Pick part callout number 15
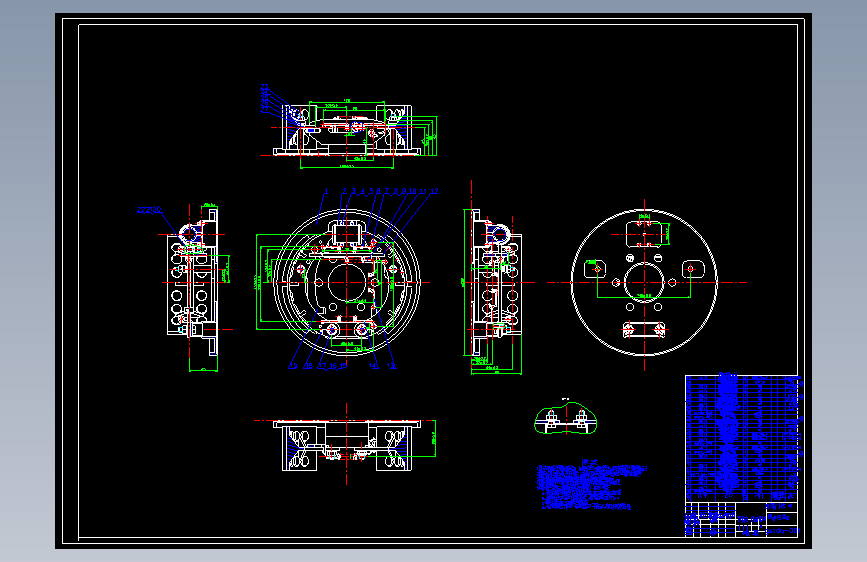This screenshot has height=562, width=867. coord(343,366)
